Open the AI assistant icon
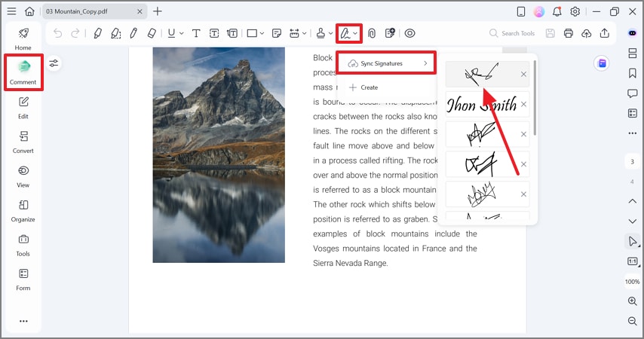 (633, 33)
